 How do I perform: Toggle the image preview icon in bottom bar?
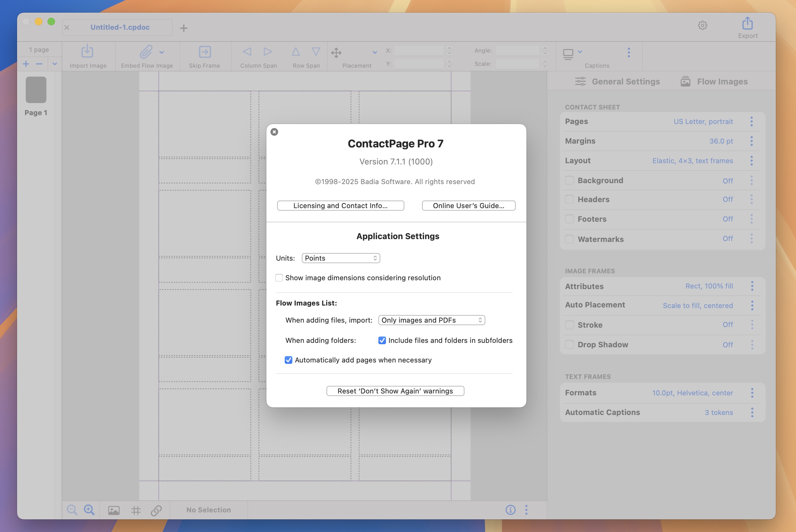(114, 510)
